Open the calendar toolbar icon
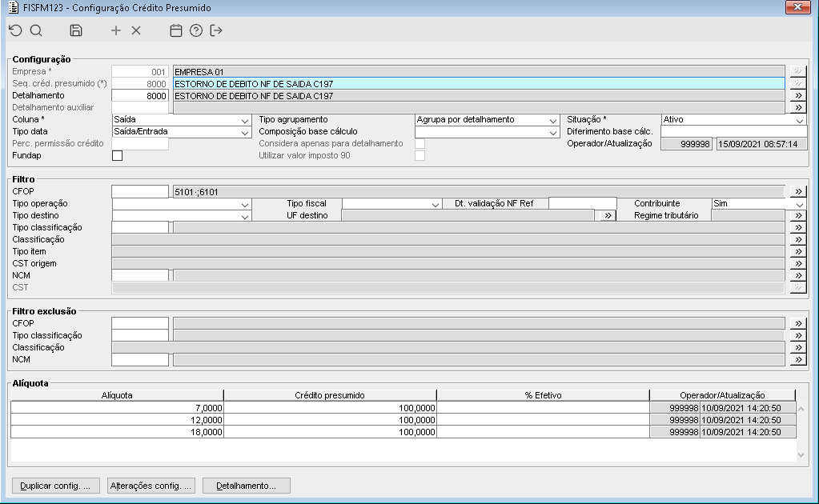This screenshot has height=504, width=819. click(x=176, y=30)
